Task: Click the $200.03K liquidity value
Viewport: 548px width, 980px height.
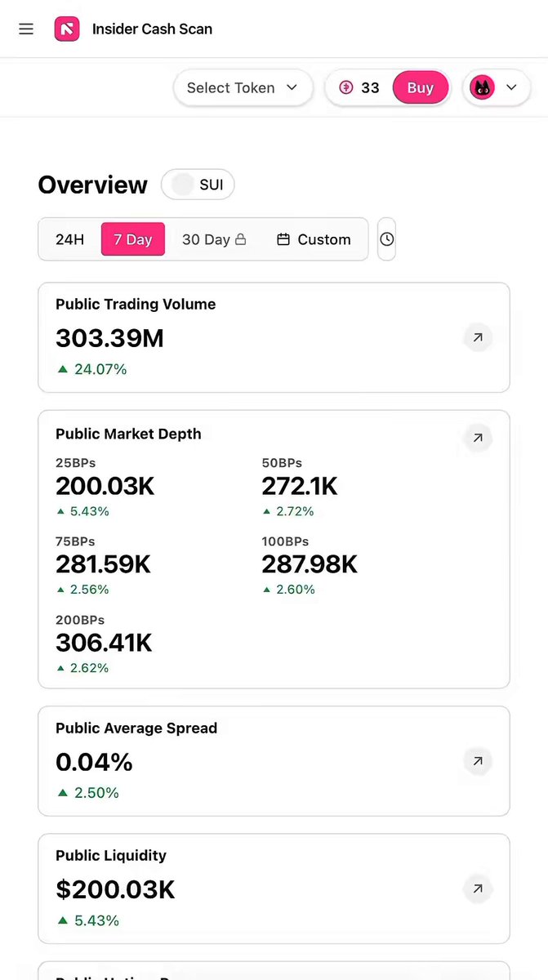Action: pos(115,890)
